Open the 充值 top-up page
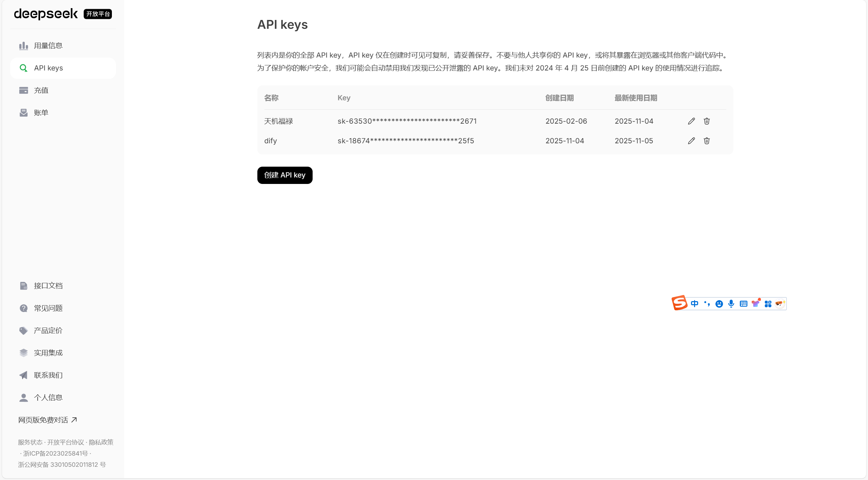 41,90
